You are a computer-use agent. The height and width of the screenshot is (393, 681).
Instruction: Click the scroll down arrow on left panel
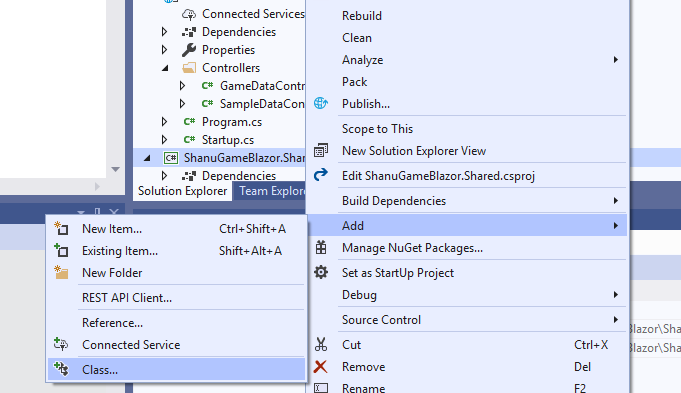click(116, 169)
